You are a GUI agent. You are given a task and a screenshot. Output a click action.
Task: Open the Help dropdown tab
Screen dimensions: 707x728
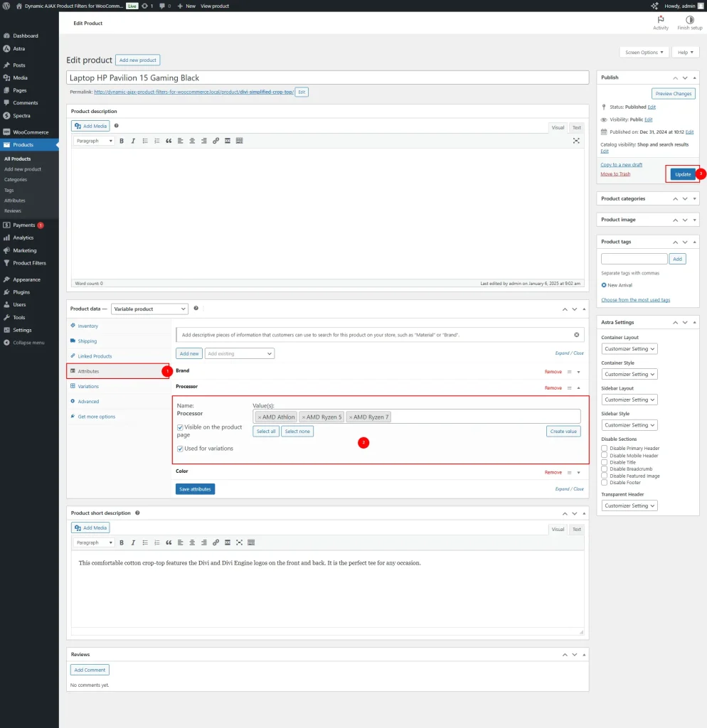pos(685,53)
